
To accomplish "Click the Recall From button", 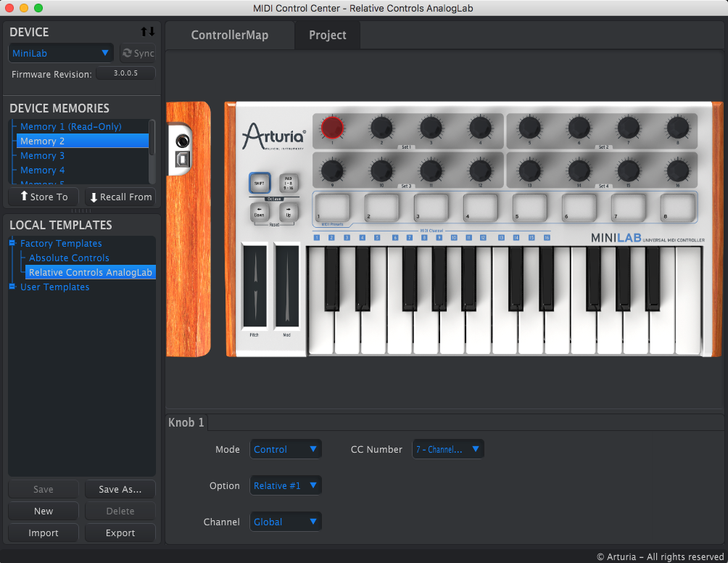I will click(x=120, y=197).
